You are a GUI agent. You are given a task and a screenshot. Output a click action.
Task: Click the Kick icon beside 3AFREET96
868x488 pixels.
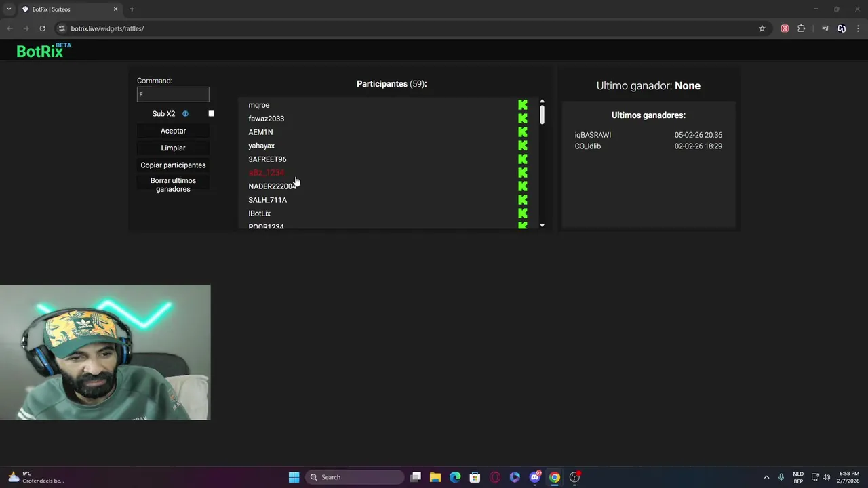(522, 159)
